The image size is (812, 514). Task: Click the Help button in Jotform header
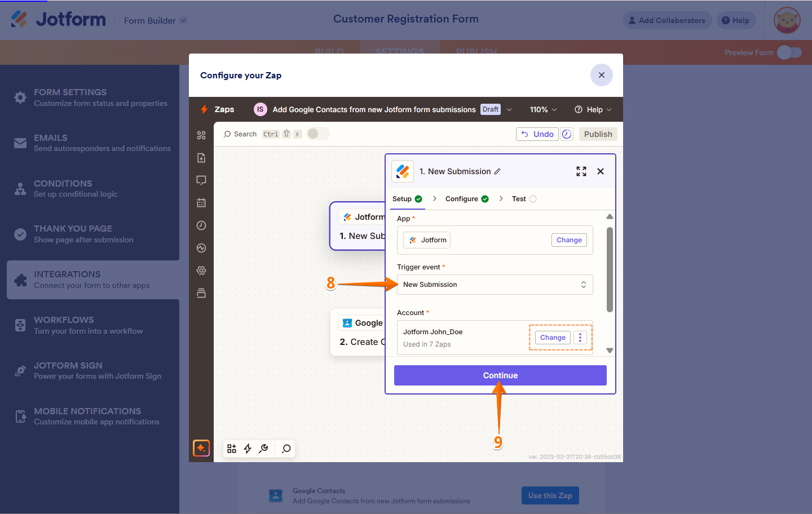(736, 20)
